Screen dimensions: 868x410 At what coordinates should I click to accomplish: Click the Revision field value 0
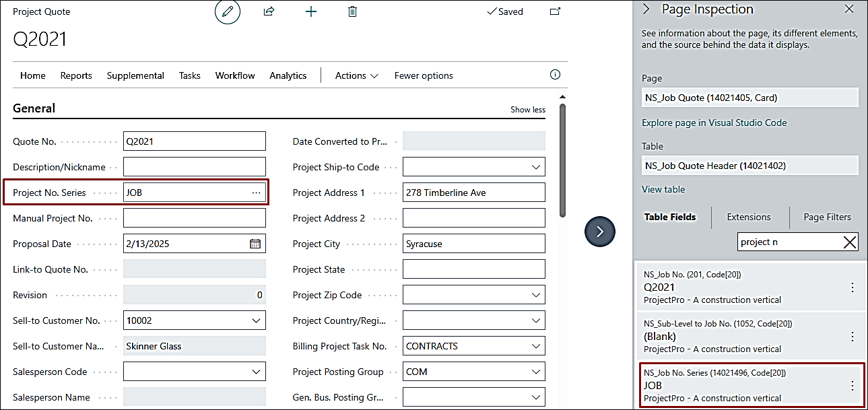pos(195,295)
